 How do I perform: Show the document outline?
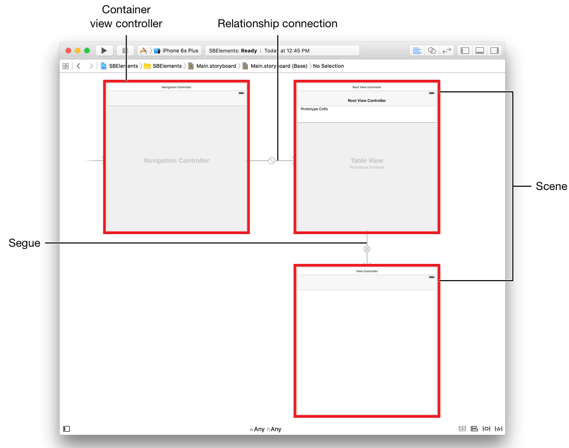[x=67, y=429]
